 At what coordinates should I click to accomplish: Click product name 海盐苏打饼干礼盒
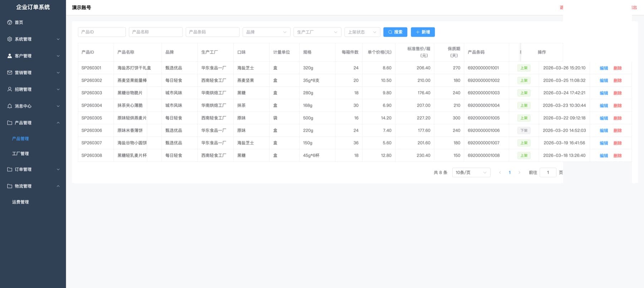(134, 68)
